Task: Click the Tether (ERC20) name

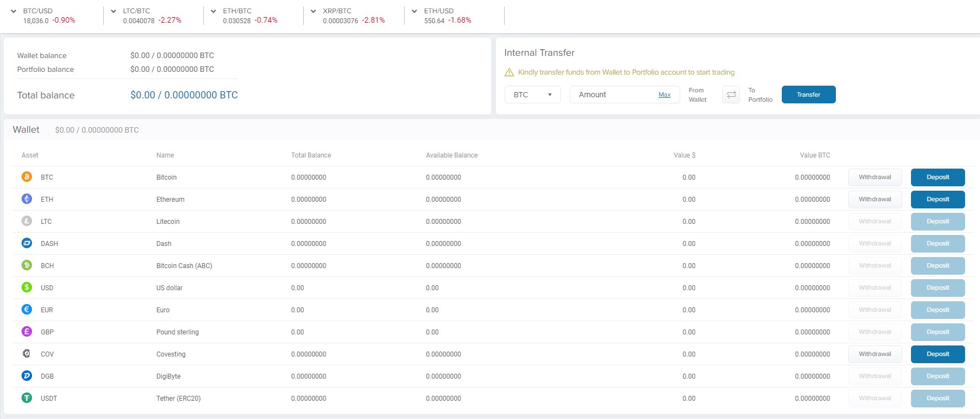Action: 178,399
